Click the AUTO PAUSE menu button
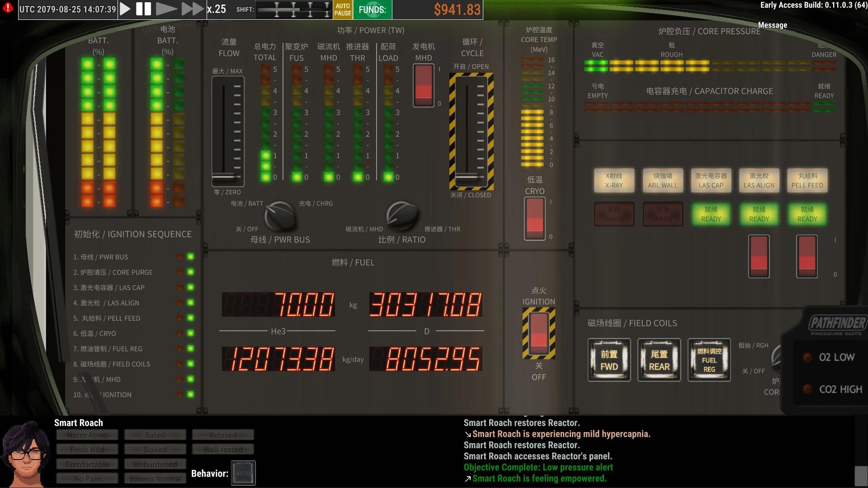This screenshot has width=868, height=488. click(344, 9)
